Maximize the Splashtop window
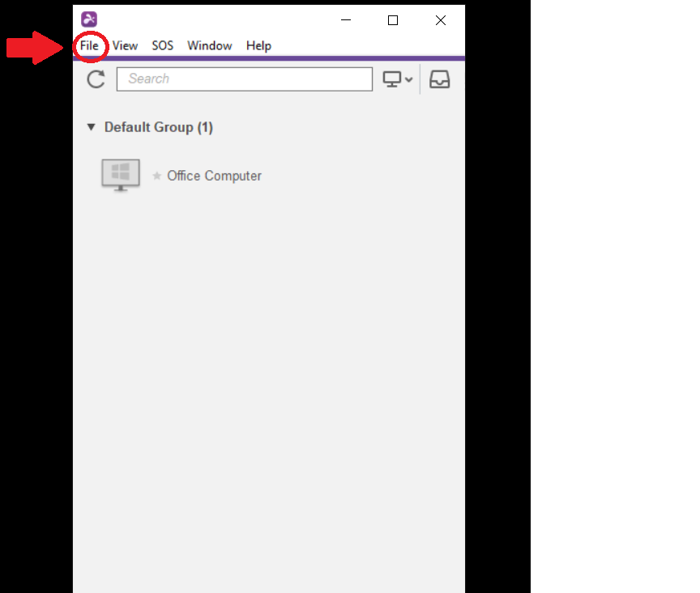Image resolution: width=700 pixels, height=593 pixels. pyautogui.click(x=393, y=20)
